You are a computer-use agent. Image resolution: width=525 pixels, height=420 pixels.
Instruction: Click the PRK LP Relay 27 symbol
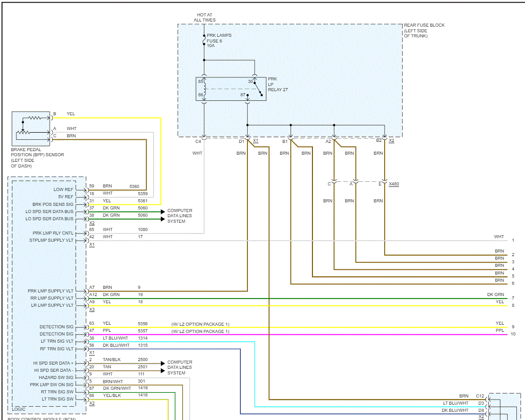coord(231,89)
